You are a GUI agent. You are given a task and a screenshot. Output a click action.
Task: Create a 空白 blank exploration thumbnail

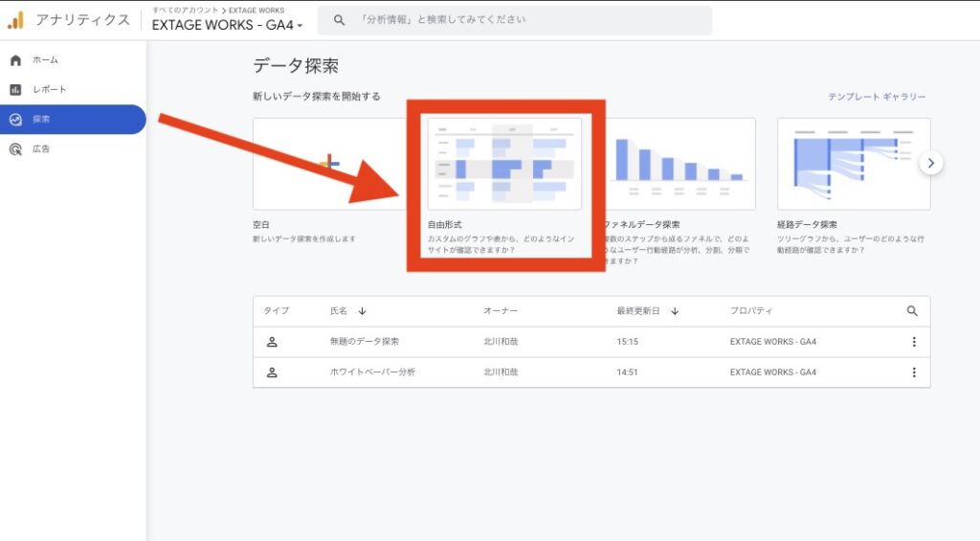click(330, 164)
